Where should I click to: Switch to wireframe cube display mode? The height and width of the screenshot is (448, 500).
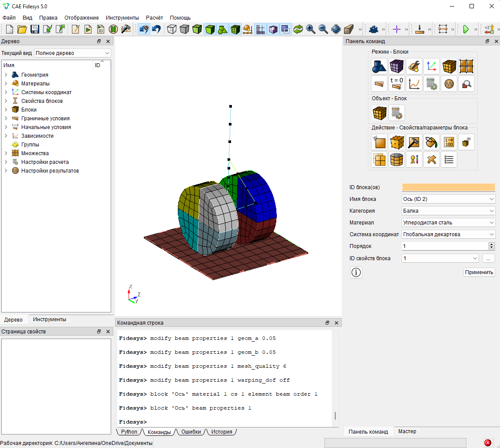point(172,29)
